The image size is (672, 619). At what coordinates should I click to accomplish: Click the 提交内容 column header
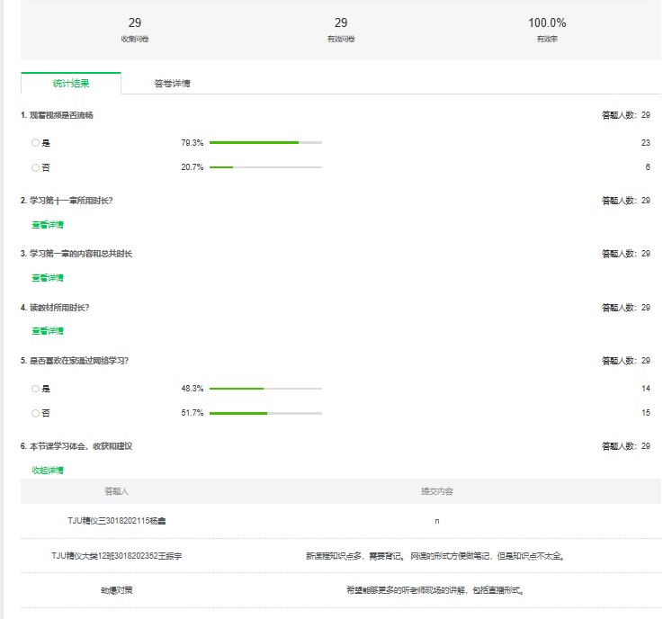pyautogui.click(x=437, y=492)
